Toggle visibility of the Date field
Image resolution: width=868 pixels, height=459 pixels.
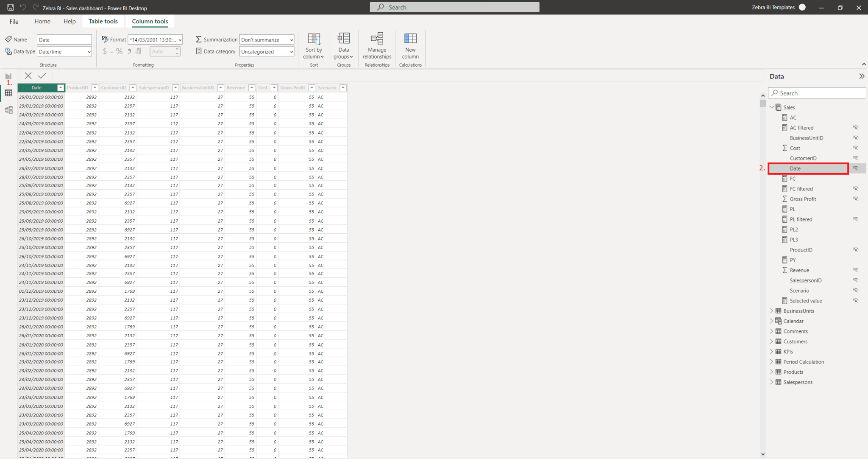(856, 168)
